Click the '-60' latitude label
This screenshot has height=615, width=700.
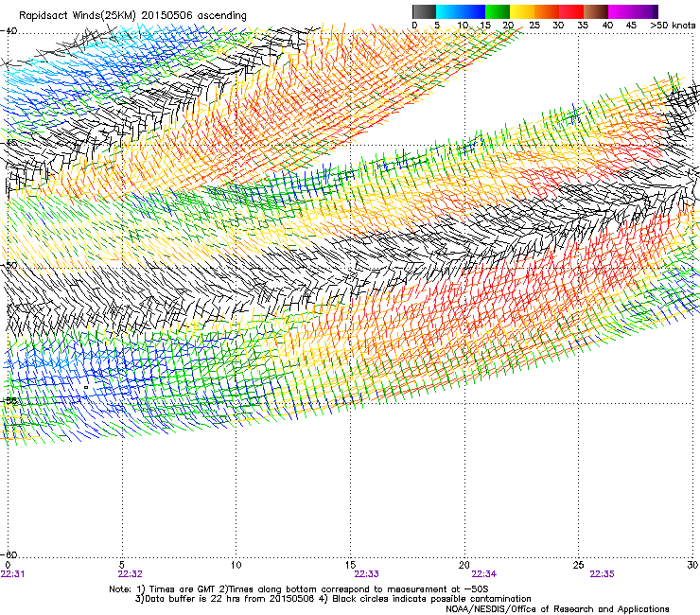click(9, 554)
